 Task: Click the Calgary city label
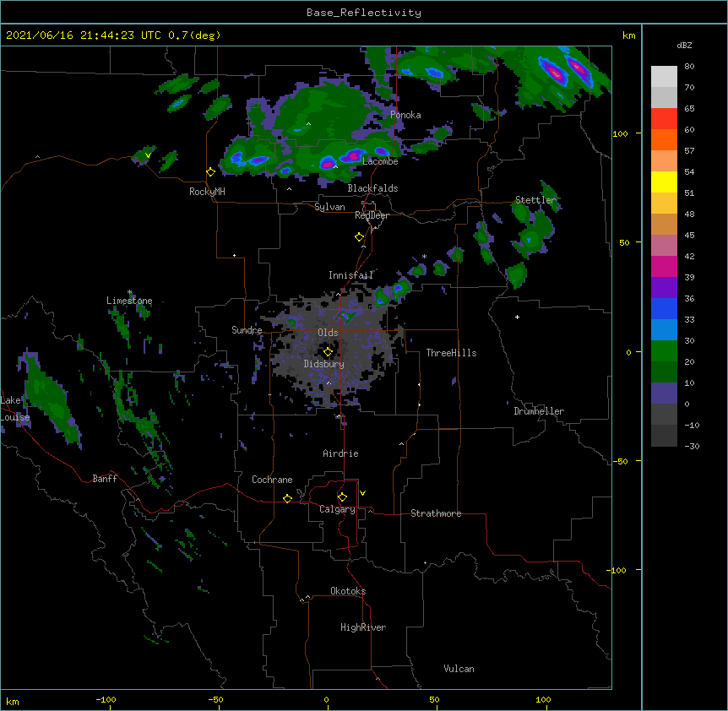(x=337, y=509)
